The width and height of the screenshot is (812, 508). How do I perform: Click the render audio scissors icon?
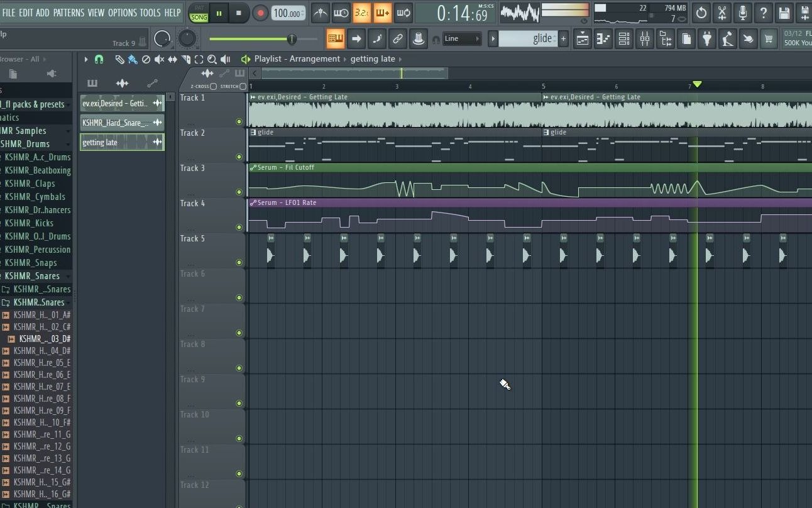coord(721,13)
